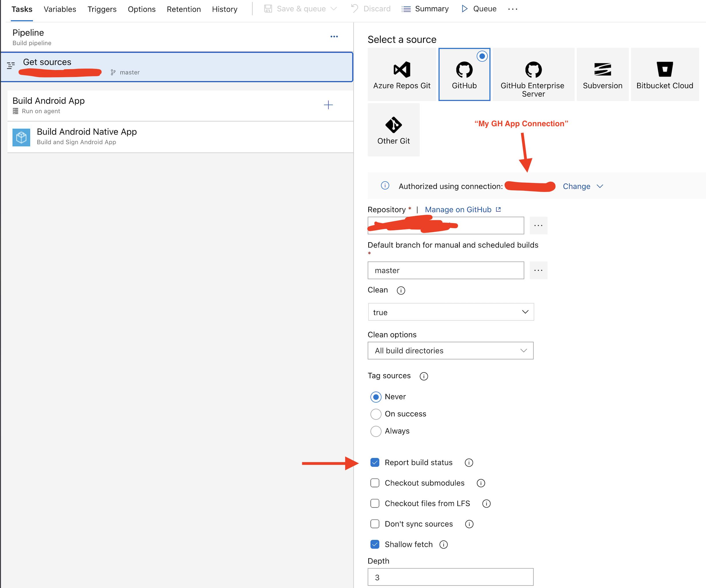Enable Checkout submodules checkbox
Screen dimensions: 706x588
click(375, 483)
